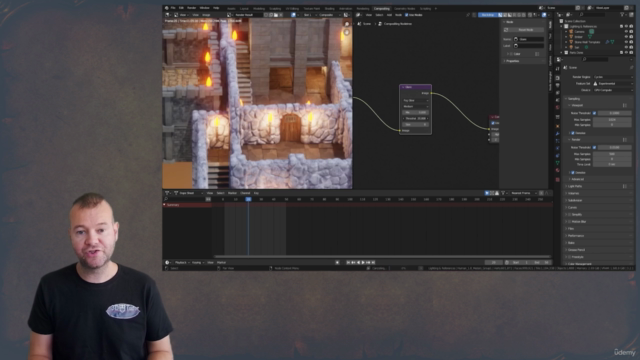Viewport: 640px width, 360px height.
Task: Click the node Name input field
Action: click(x=528, y=39)
